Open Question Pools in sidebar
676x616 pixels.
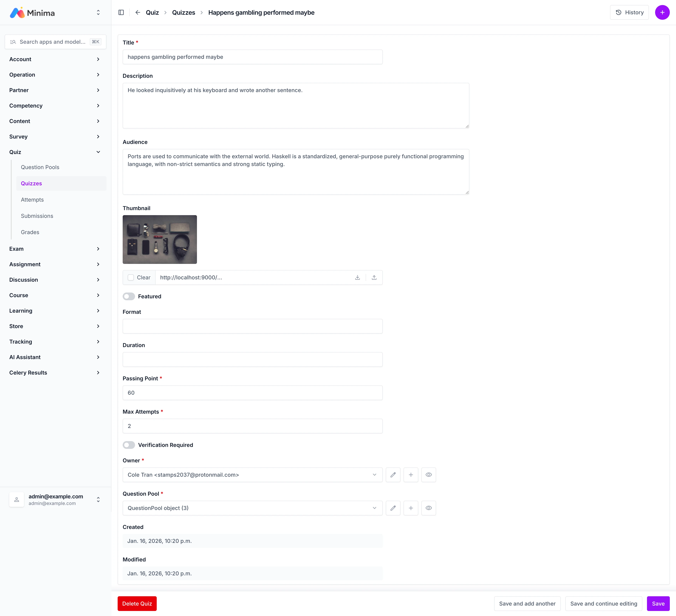coord(40,167)
